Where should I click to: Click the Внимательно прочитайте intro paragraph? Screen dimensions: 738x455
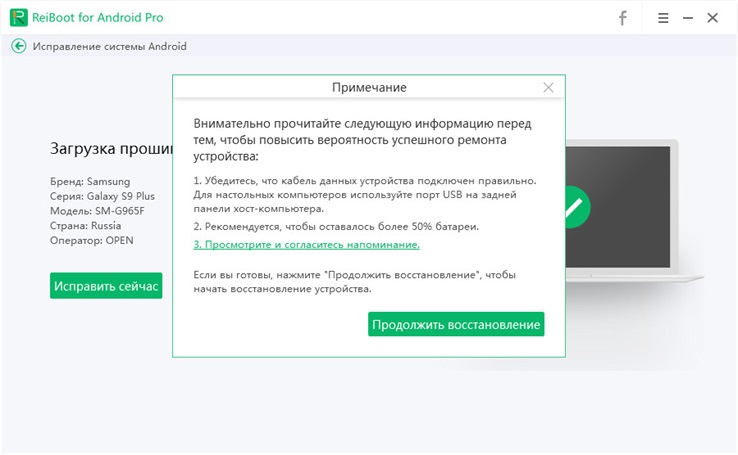point(362,140)
